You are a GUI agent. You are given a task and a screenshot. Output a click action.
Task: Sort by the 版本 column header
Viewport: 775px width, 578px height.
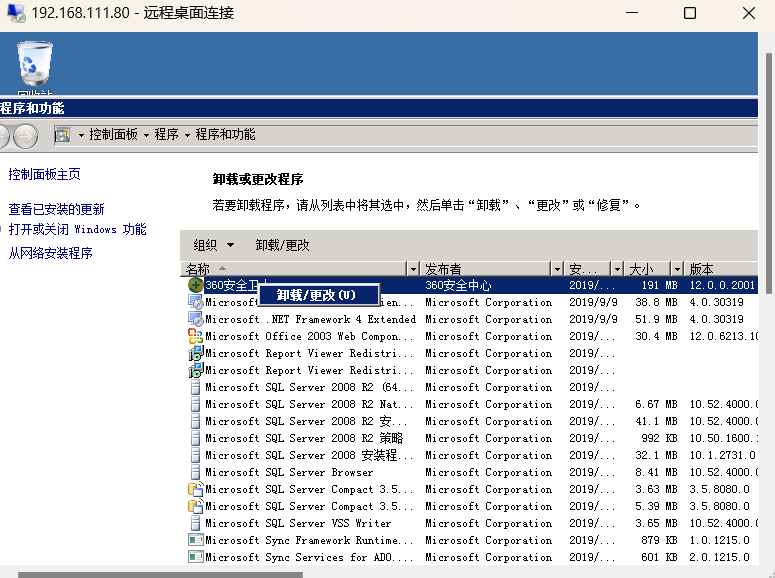(x=722, y=269)
